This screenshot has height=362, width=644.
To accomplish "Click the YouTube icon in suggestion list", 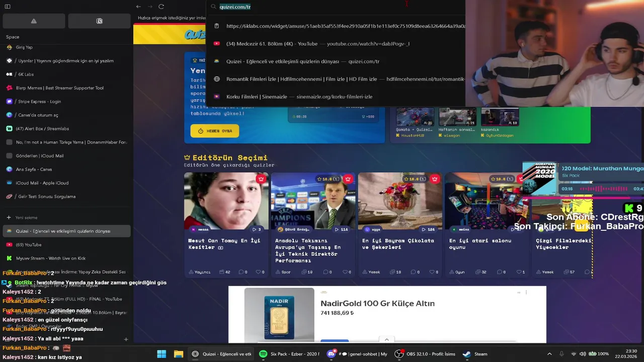I will coord(217,44).
